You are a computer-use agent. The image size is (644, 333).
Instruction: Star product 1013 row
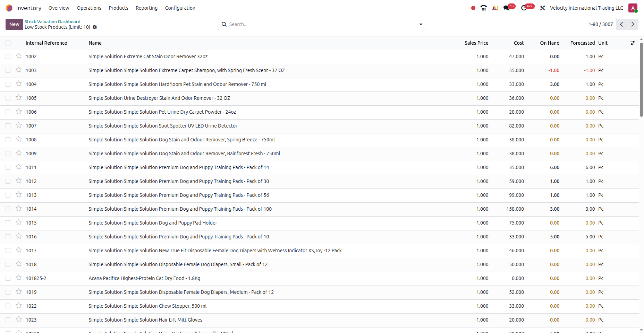[19, 195]
